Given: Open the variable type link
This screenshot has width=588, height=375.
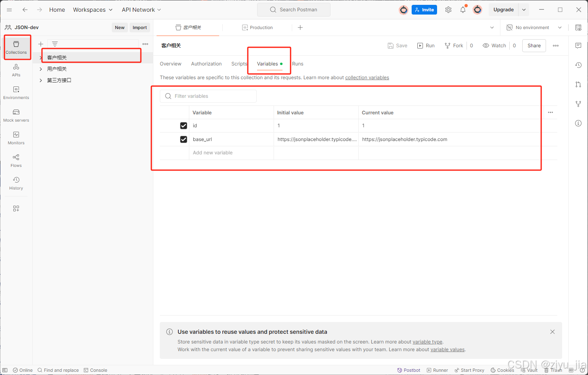Looking at the screenshot, I should 427,342.
